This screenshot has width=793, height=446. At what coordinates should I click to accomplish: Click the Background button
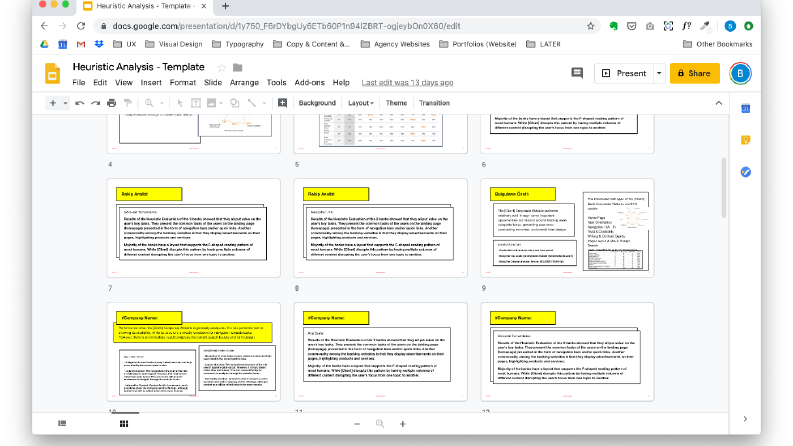[317, 103]
